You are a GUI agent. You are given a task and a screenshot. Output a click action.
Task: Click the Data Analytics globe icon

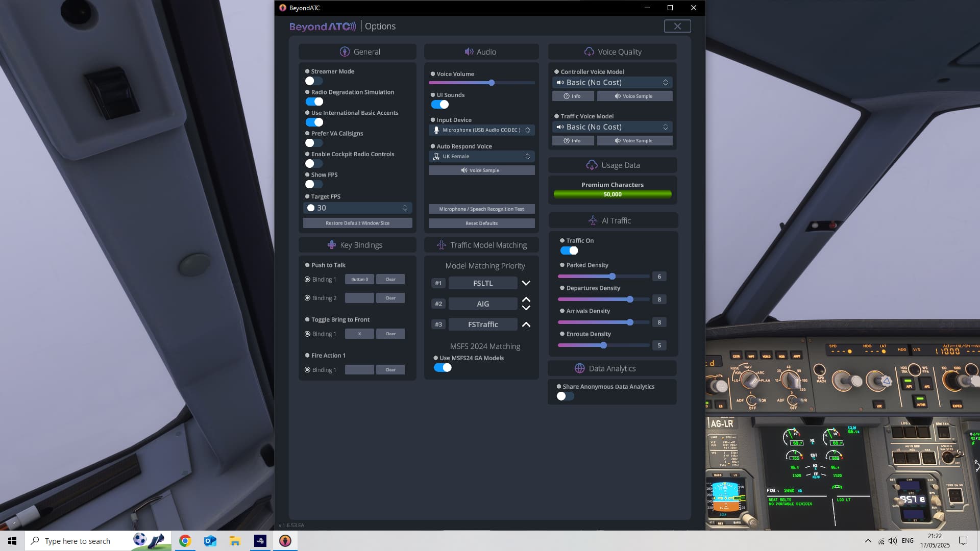579,368
